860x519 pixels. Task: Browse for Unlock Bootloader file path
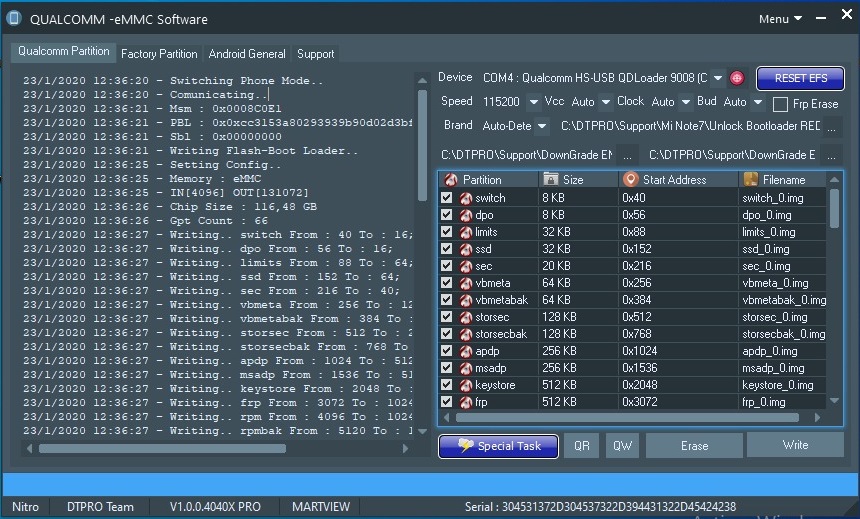pos(831,127)
